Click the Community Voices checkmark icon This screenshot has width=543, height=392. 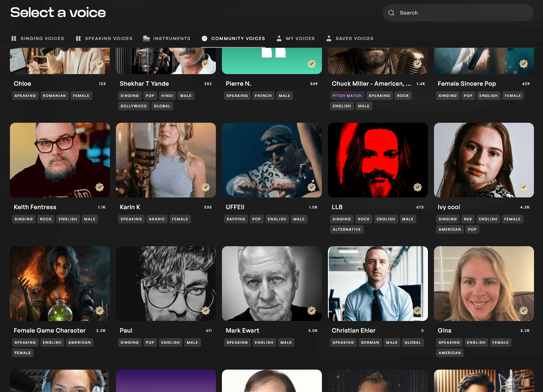point(205,38)
